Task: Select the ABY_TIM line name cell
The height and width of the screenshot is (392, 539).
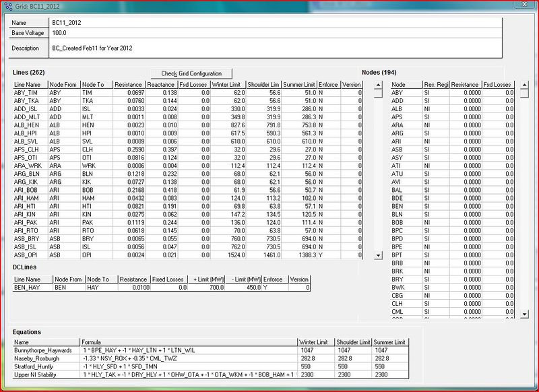Action: [30, 93]
